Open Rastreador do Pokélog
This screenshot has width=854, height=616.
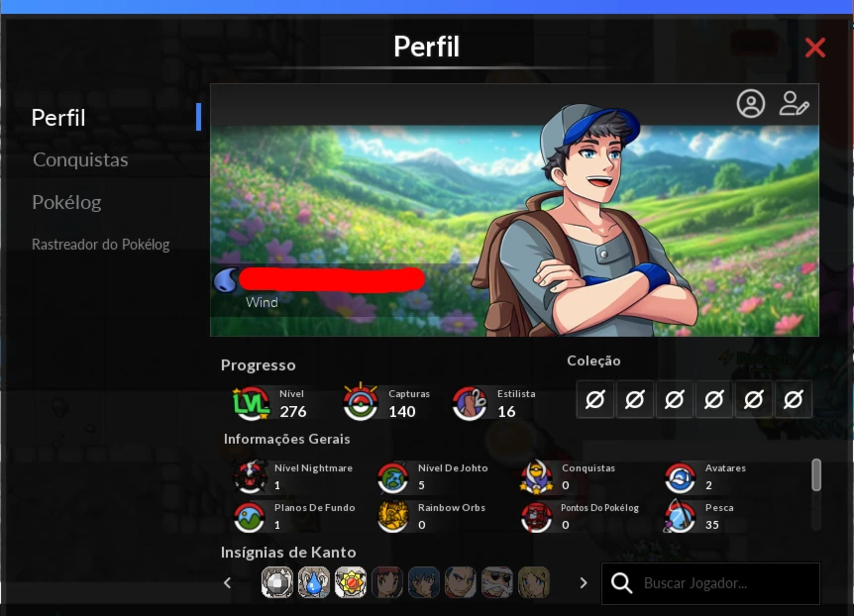(x=101, y=244)
